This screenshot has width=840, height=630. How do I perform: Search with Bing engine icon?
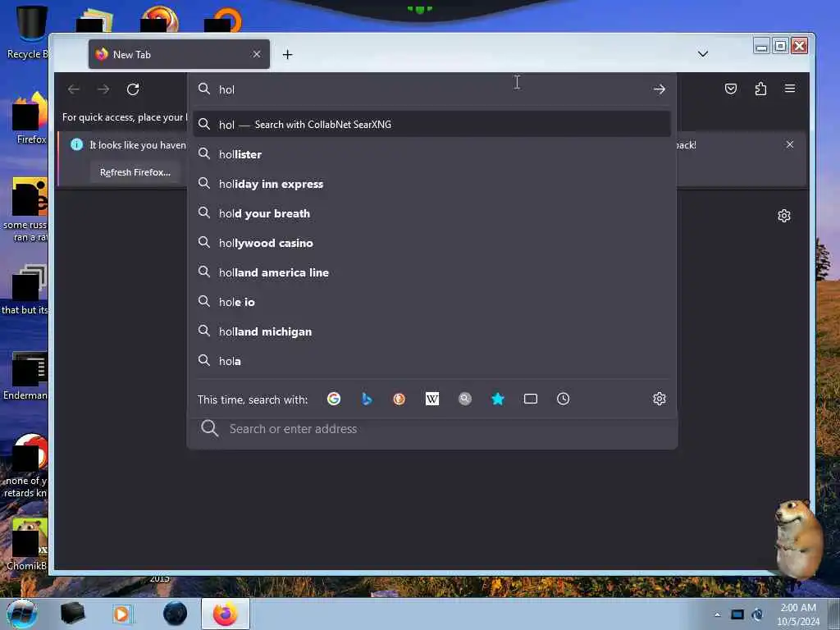click(367, 399)
